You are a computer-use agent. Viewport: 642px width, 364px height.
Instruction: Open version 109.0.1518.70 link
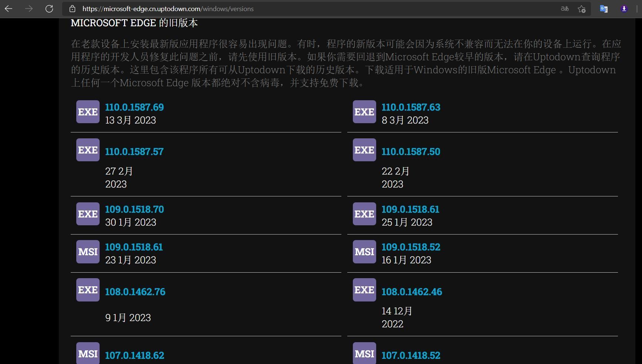point(134,209)
